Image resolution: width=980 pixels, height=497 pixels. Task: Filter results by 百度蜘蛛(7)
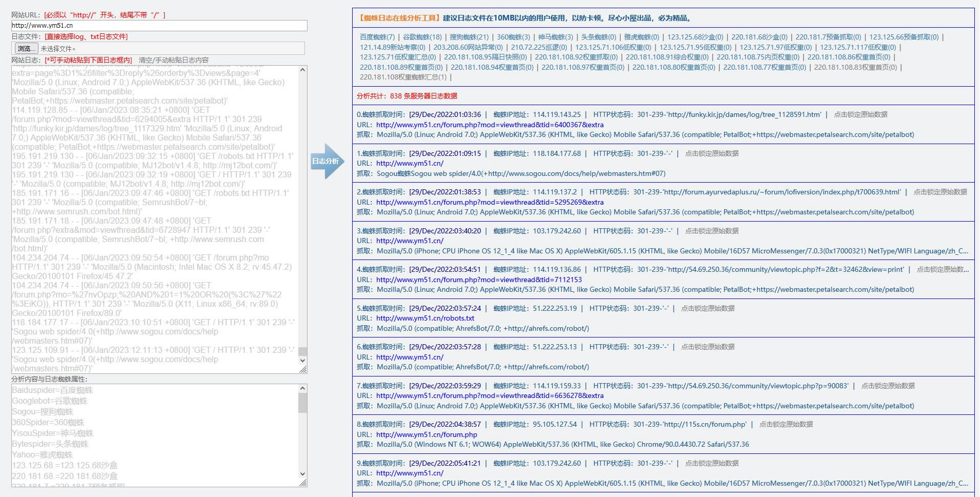pos(377,37)
